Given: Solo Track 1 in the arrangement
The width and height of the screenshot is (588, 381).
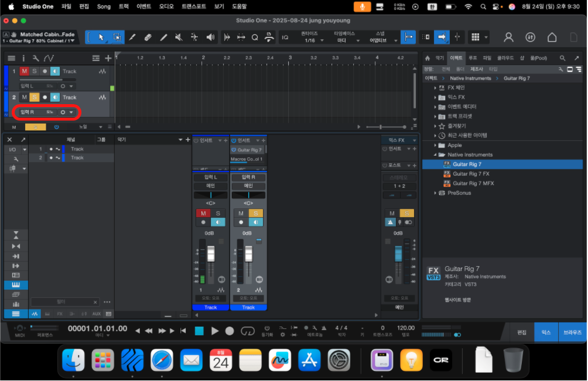Looking at the screenshot, I should click(x=35, y=71).
